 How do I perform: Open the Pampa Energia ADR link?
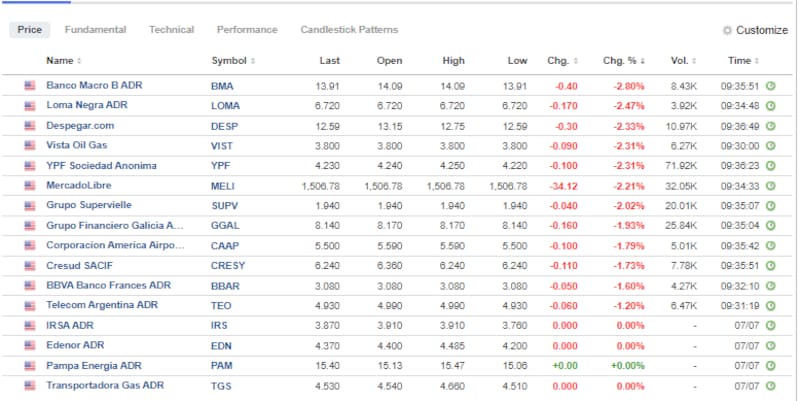95,365
